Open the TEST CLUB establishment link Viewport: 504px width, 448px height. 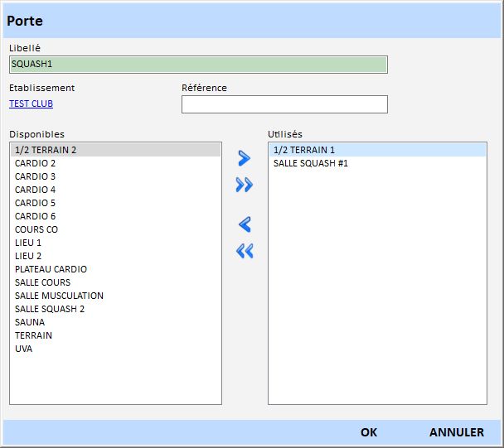pos(31,104)
